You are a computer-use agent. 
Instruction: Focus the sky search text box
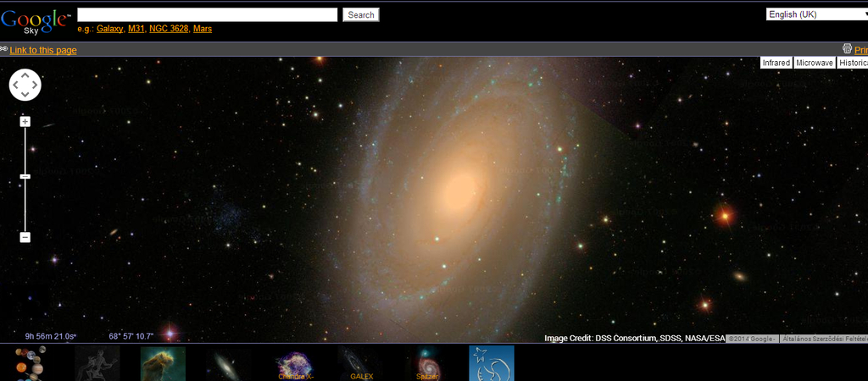(x=207, y=15)
